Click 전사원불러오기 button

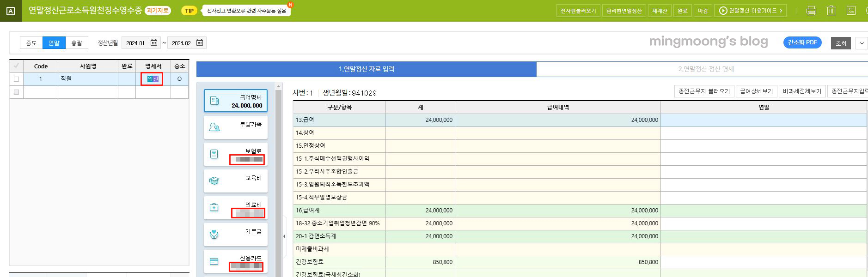coord(578,11)
